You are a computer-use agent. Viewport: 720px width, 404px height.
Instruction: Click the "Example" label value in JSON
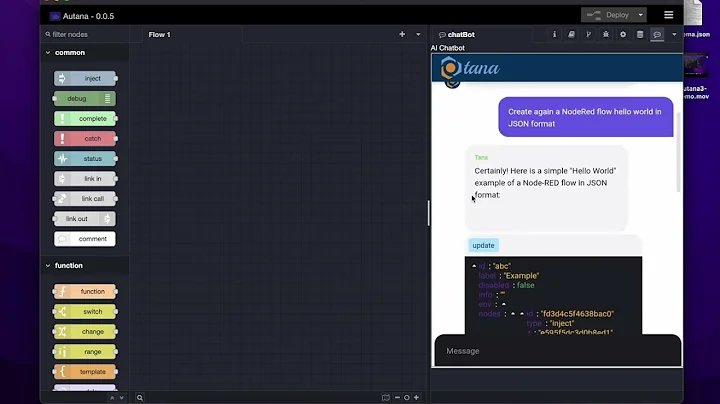click(521, 275)
